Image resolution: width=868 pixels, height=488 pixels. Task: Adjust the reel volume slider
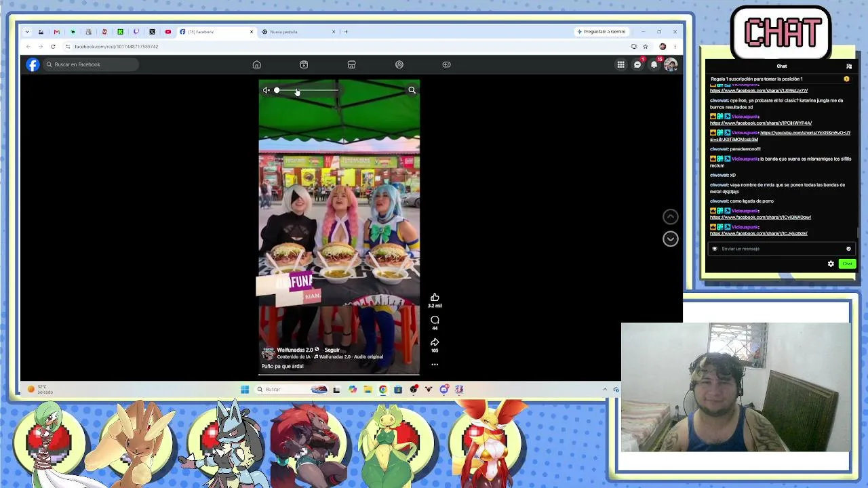tap(307, 90)
